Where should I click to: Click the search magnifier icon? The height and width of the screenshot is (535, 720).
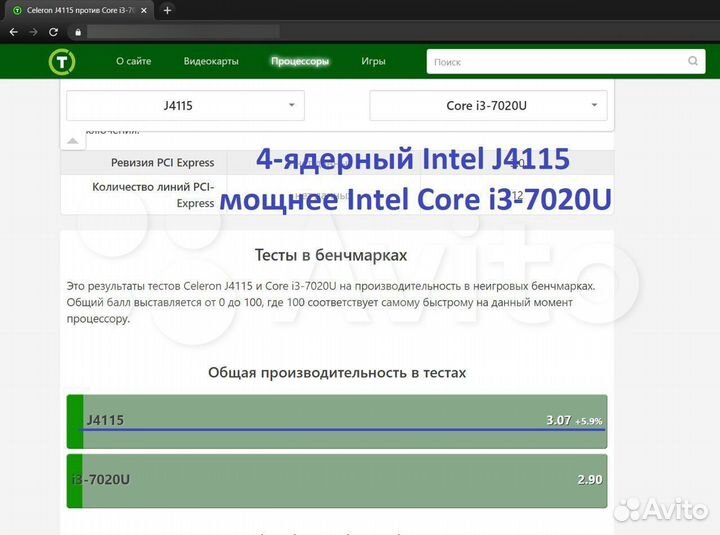coord(693,61)
